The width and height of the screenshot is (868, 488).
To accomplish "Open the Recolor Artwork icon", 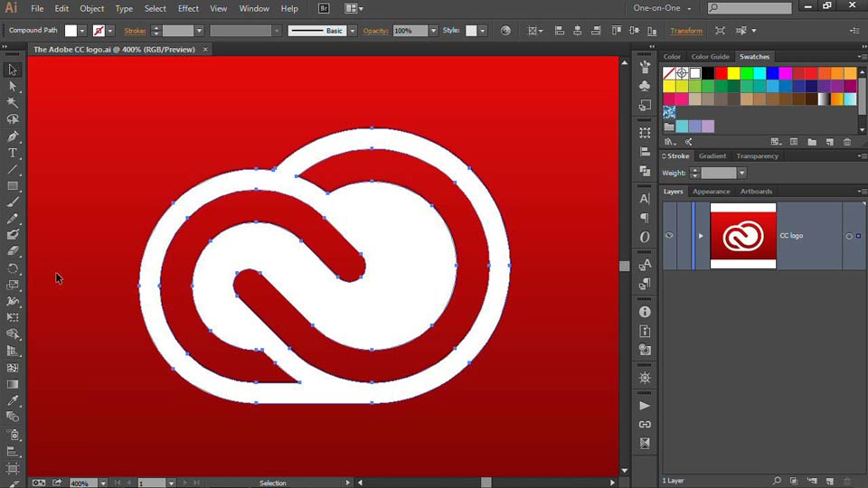I will 505,31.
